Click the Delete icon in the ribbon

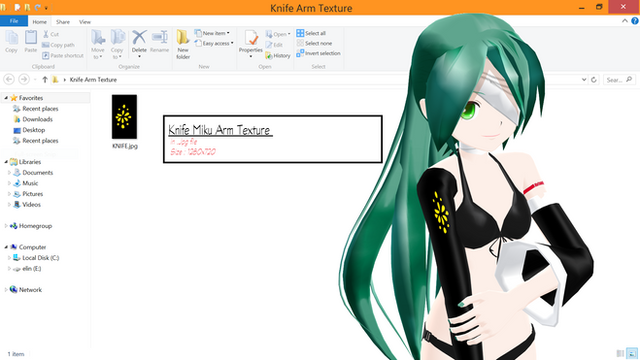(139, 38)
